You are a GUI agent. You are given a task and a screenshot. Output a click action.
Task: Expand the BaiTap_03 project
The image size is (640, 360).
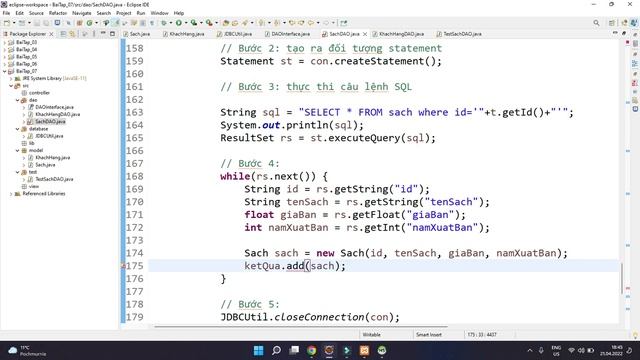tap(5, 42)
